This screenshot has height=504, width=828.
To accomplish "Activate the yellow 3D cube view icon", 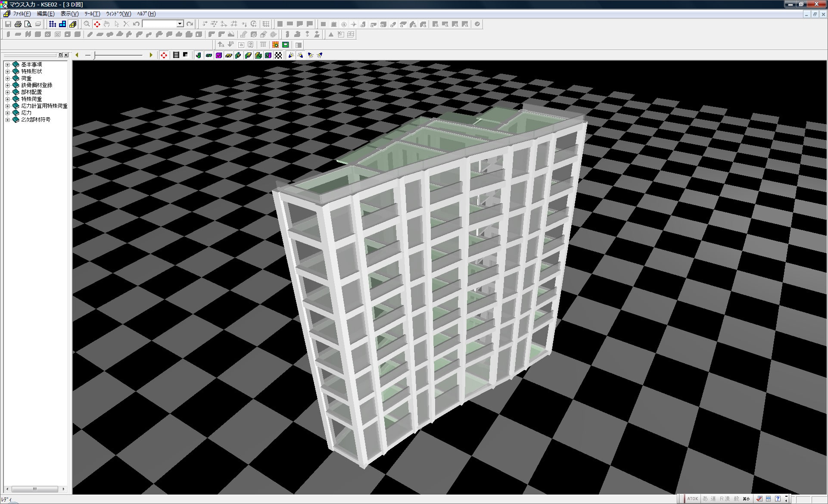I will (x=72, y=24).
